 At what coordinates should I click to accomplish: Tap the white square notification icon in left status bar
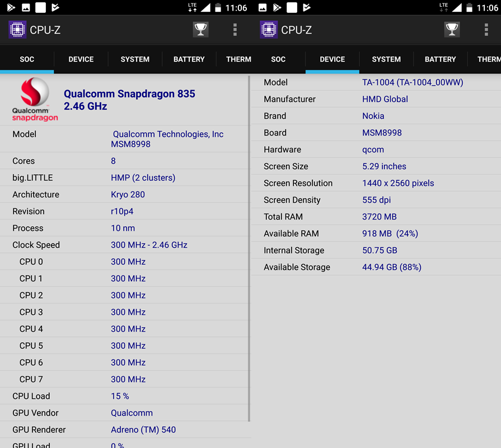click(40, 7)
